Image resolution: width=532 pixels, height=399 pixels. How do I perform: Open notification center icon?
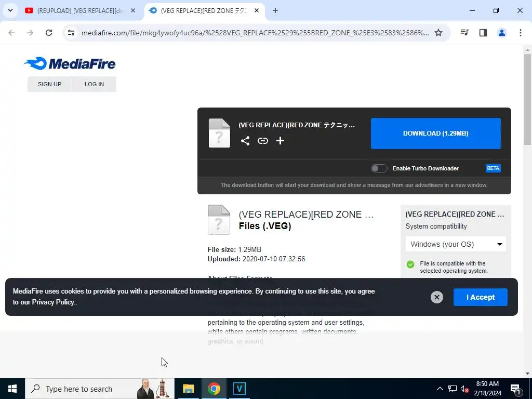[x=515, y=389]
